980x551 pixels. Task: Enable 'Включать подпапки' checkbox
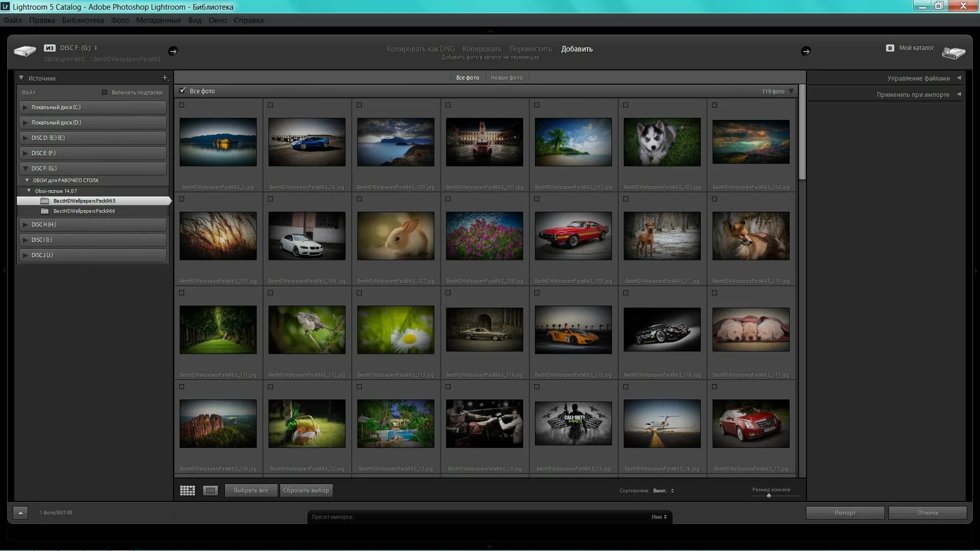click(105, 92)
